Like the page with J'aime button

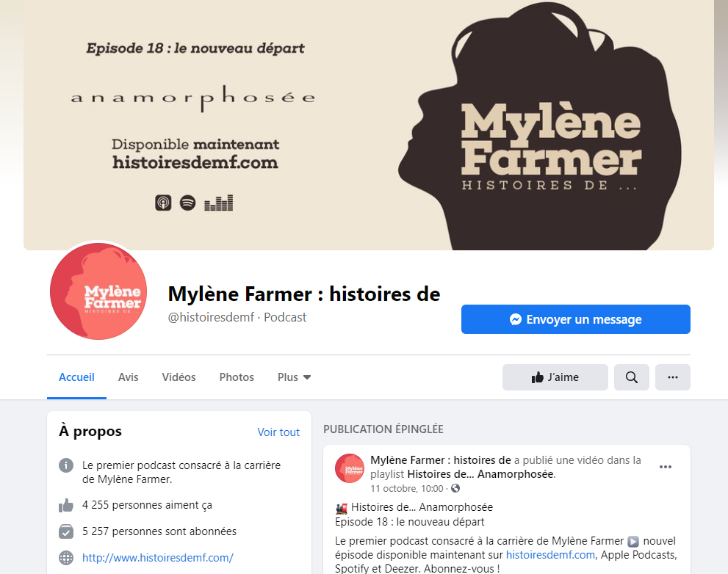point(555,377)
